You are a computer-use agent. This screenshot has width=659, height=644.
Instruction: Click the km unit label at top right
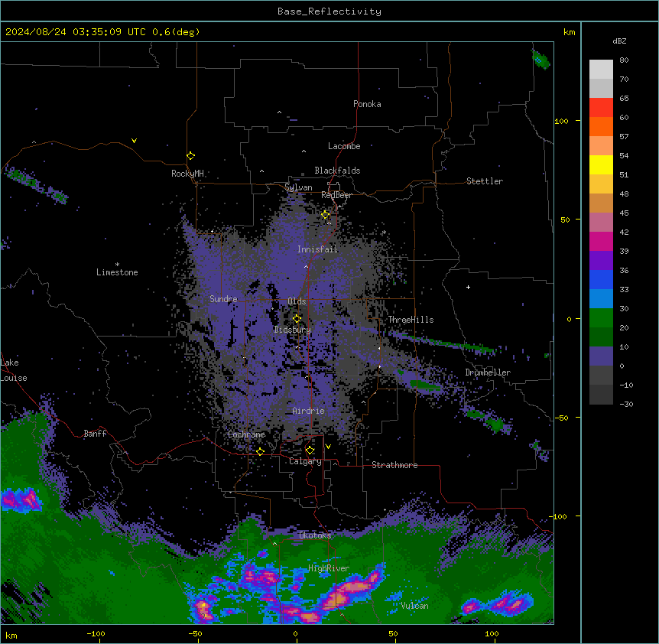(x=570, y=32)
